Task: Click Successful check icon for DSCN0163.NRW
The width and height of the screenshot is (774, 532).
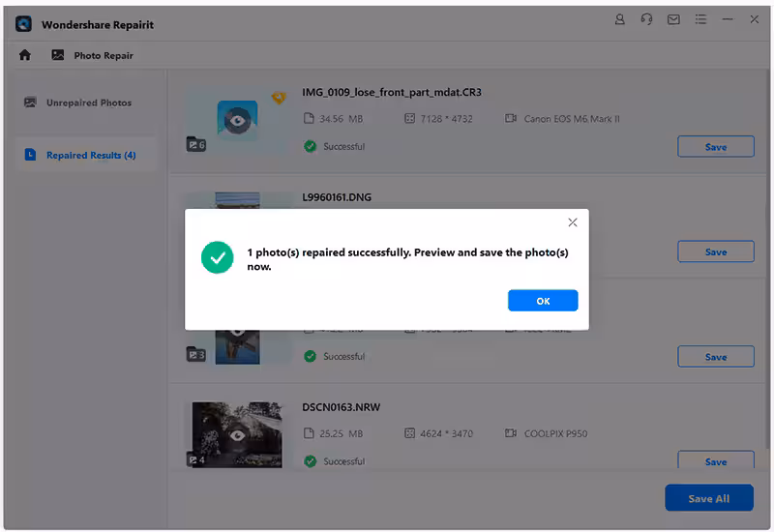Action: tap(310, 461)
